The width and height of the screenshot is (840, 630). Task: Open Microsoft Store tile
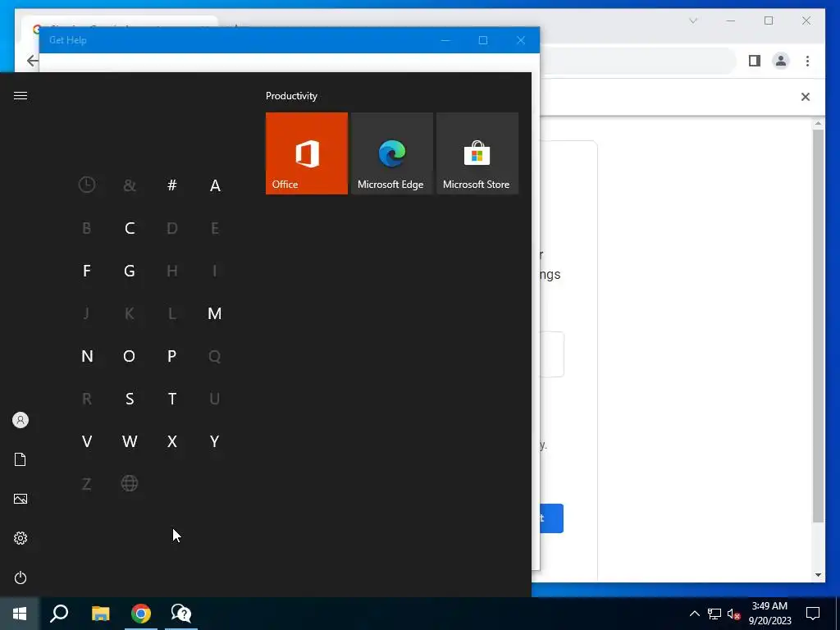pyautogui.click(x=477, y=153)
